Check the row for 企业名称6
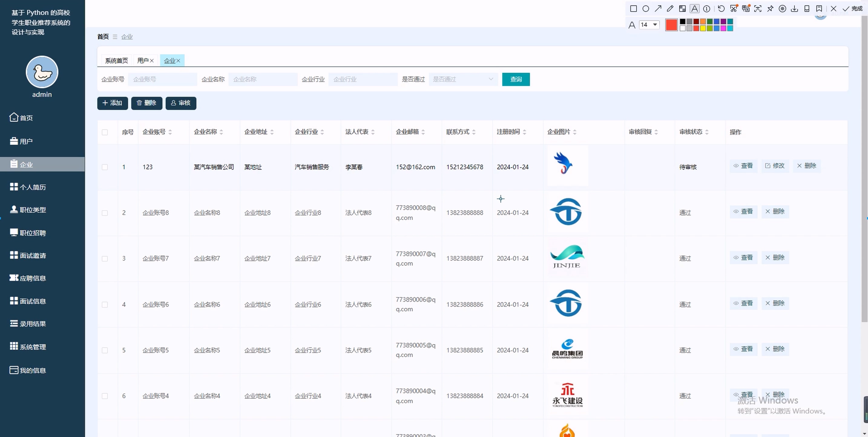This screenshot has width=868, height=437. click(x=105, y=304)
